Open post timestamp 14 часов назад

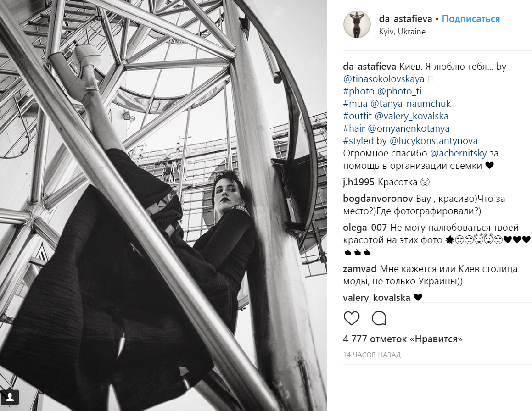point(372,355)
